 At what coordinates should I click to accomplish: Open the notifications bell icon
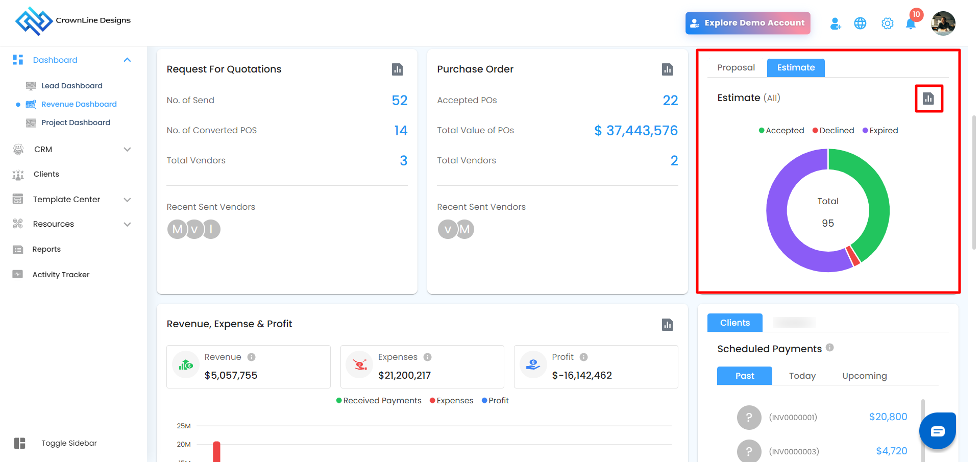coord(911,23)
